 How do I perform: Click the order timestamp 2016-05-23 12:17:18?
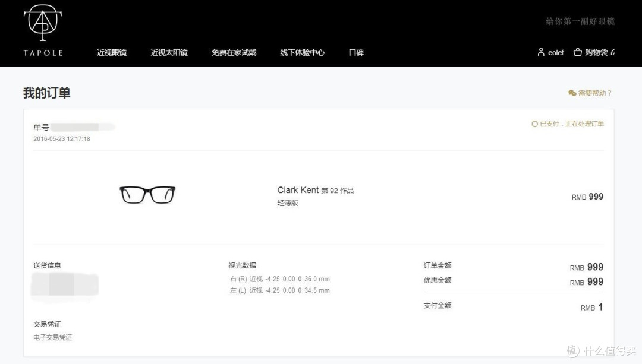point(61,138)
